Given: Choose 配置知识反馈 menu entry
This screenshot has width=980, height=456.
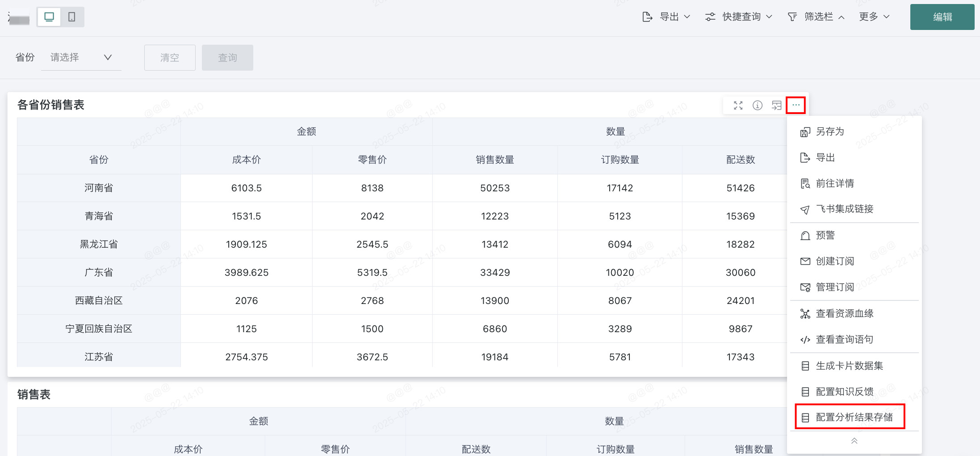Looking at the screenshot, I should [x=854, y=392].
